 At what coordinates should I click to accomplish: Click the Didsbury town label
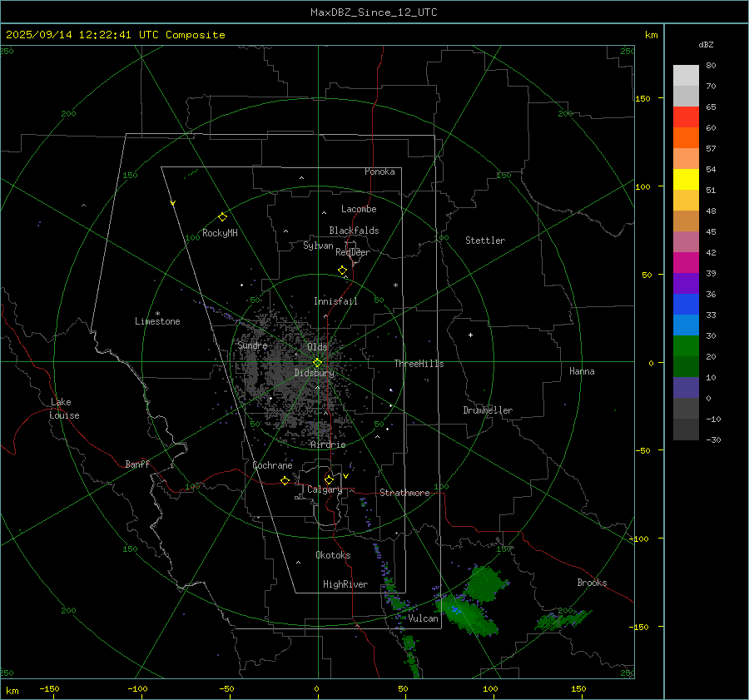coord(315,373)
